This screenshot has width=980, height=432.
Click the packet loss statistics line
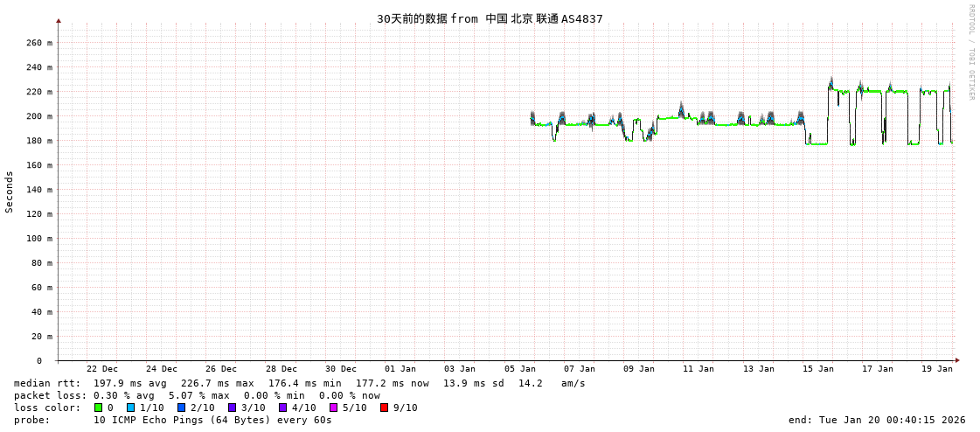tap(197, 395)
